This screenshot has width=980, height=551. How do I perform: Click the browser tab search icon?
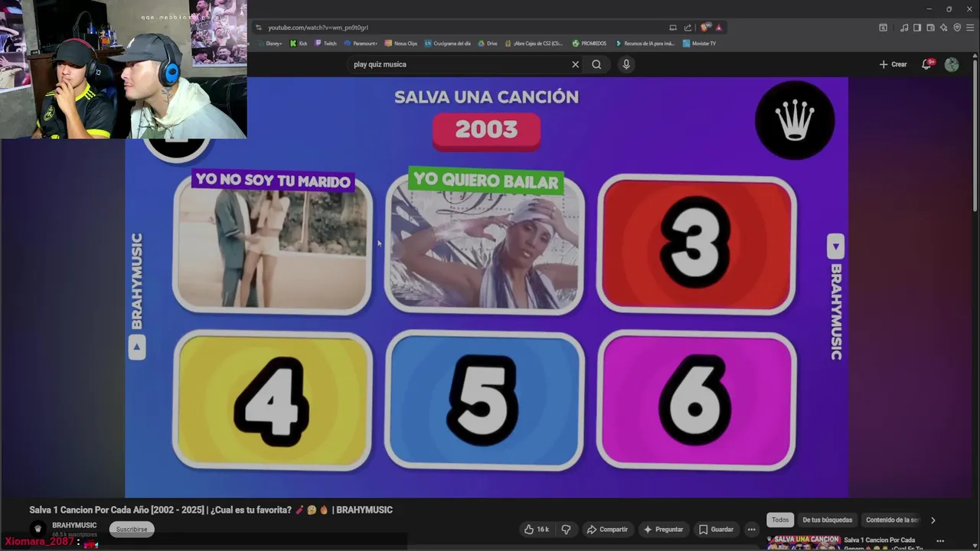tap(883, 28)
